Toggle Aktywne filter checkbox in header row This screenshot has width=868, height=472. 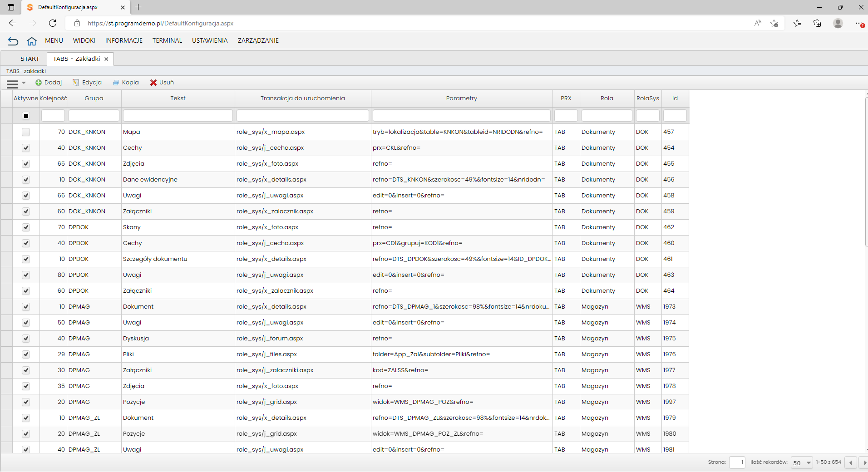pos(26,116)
